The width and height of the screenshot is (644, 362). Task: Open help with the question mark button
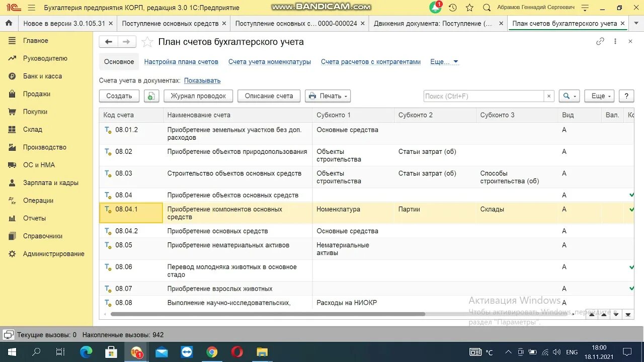point(626,96)
